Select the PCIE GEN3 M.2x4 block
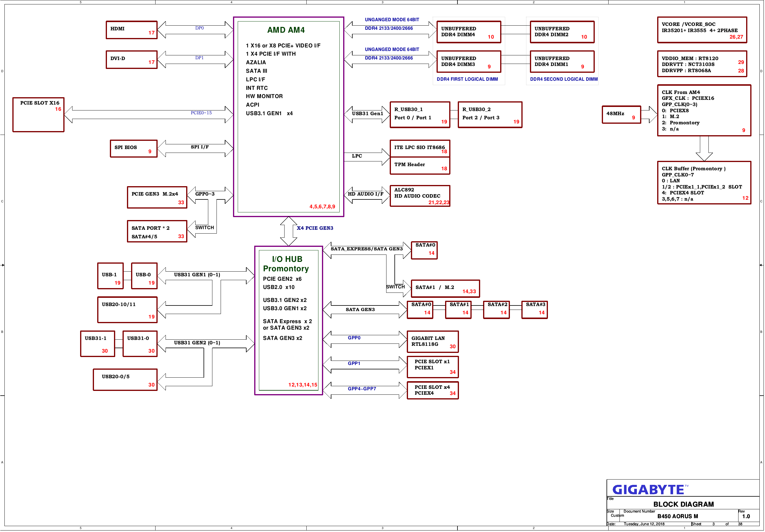This screenshot has width=765, height=532. click(157, 198)
